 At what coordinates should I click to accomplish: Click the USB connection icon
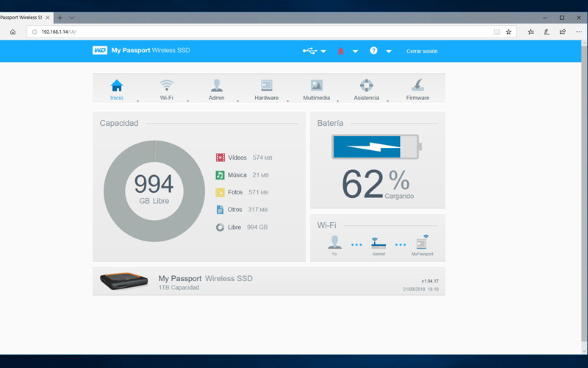coord(309,51)
